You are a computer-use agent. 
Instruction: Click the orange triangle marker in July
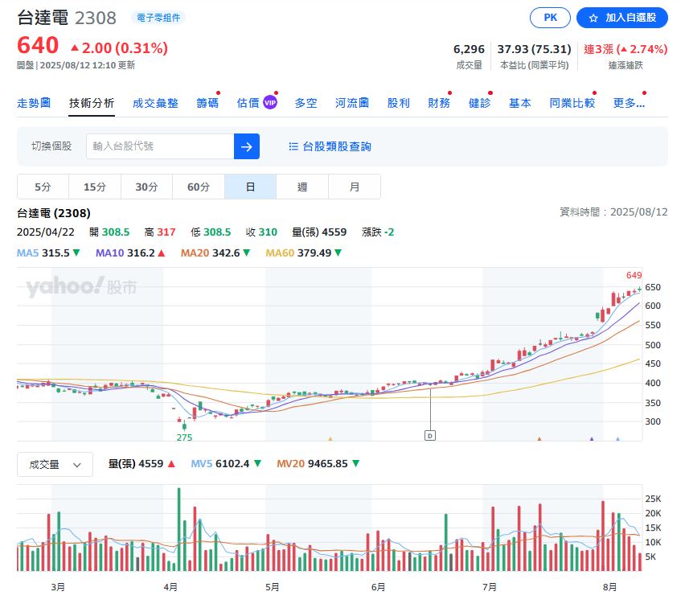coord(539,438)
